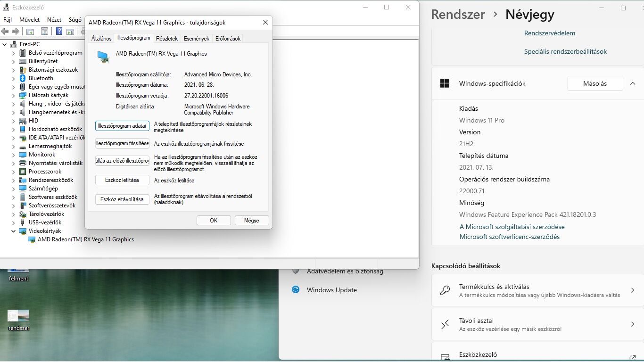Click the AMD Radeon display adapter icon in tree

pyautogui.click(x=32, y=239)
